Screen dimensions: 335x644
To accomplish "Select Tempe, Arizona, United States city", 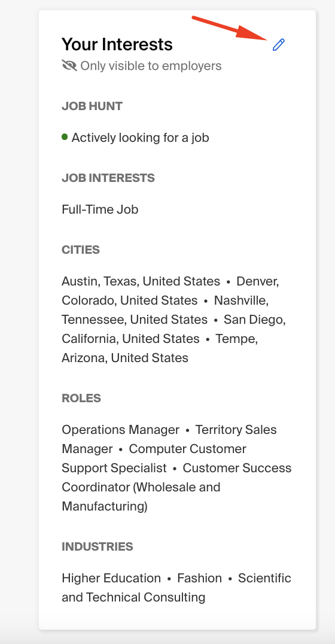I will [160, 348].
